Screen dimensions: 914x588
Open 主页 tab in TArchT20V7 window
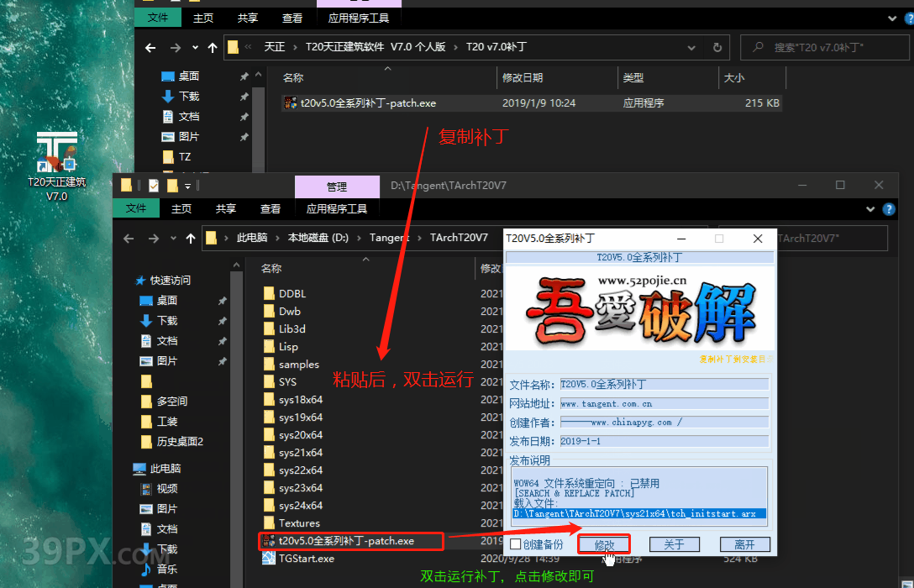(x=181, y=208)
